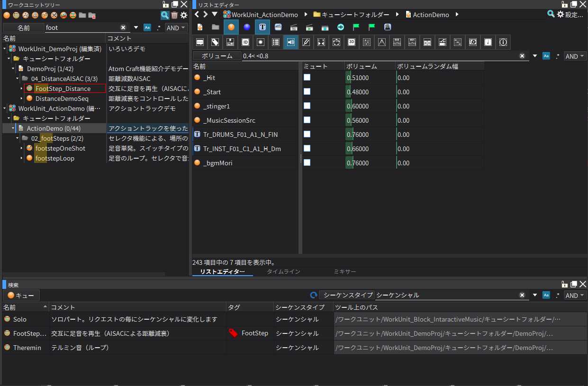Image resolution: width=588 pixels, height=386 pixels.
Task: Select WorkUnit_ActionDemo in the breadcrumb path
Action: (x=261, y=15)
